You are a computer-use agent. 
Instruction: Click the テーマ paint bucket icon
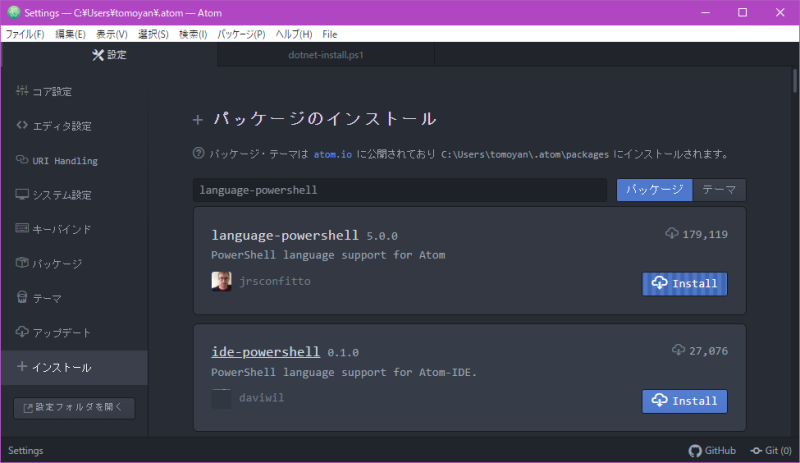coord(22,297)
